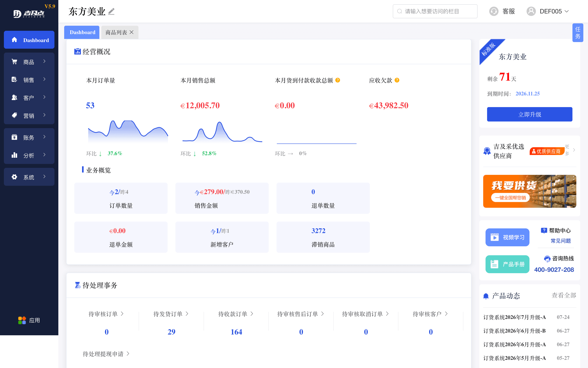Click the 优质供应商 badge
The height and width of the screenshot is (368, 588).
(x=547, y=151)
